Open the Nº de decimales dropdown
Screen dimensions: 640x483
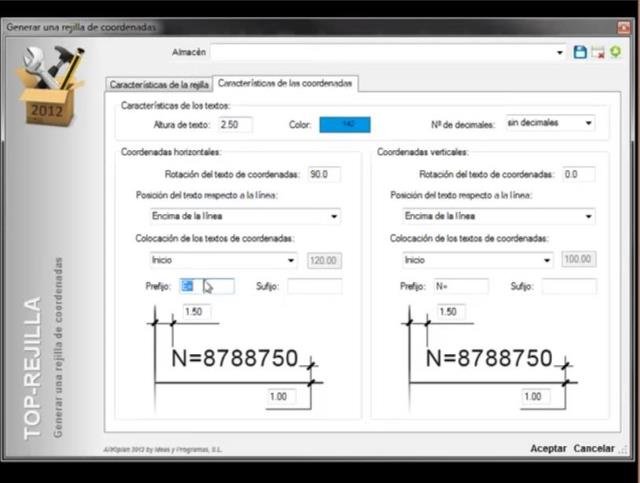[x=588, y=123]
